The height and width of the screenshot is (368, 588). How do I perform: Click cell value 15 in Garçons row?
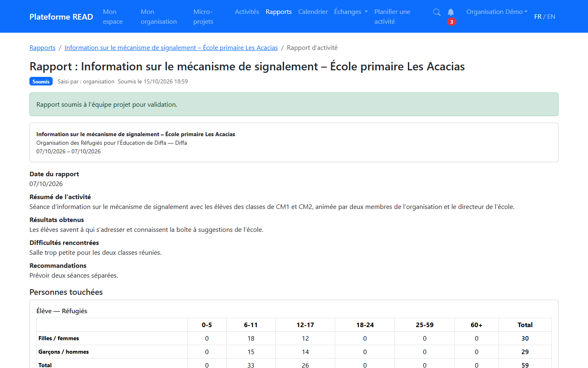point(251,352)
